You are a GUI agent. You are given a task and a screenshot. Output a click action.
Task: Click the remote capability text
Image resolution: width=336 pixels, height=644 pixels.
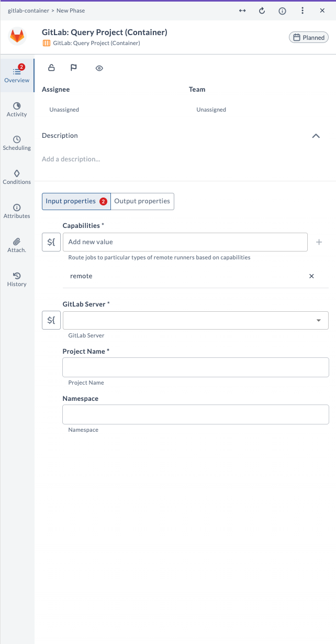[x=81, y=276]
